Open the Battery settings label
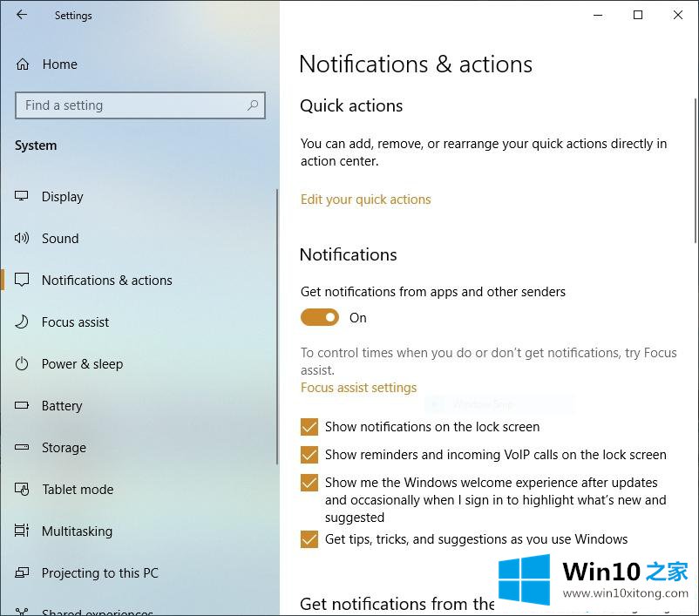Image resolution: width=699 pixels, height=616 pixels. pos(62,406)
